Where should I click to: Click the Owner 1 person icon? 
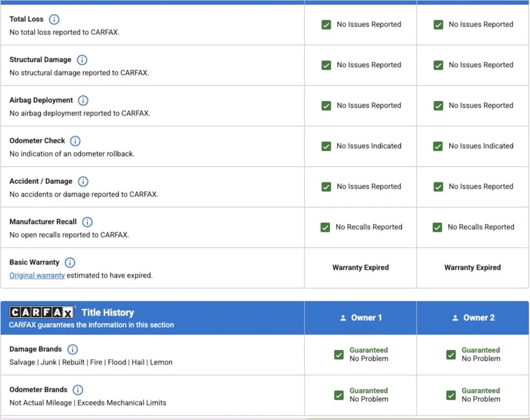tap(343, 318)
